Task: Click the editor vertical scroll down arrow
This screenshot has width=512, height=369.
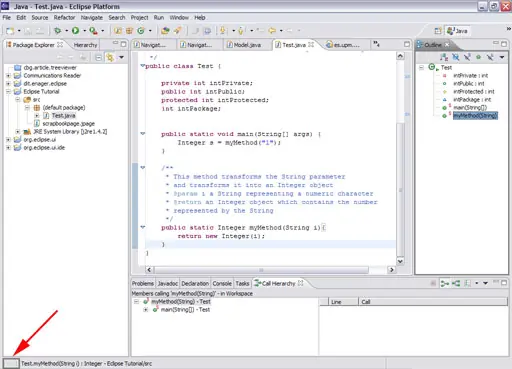Action: [x=400, y=262]
